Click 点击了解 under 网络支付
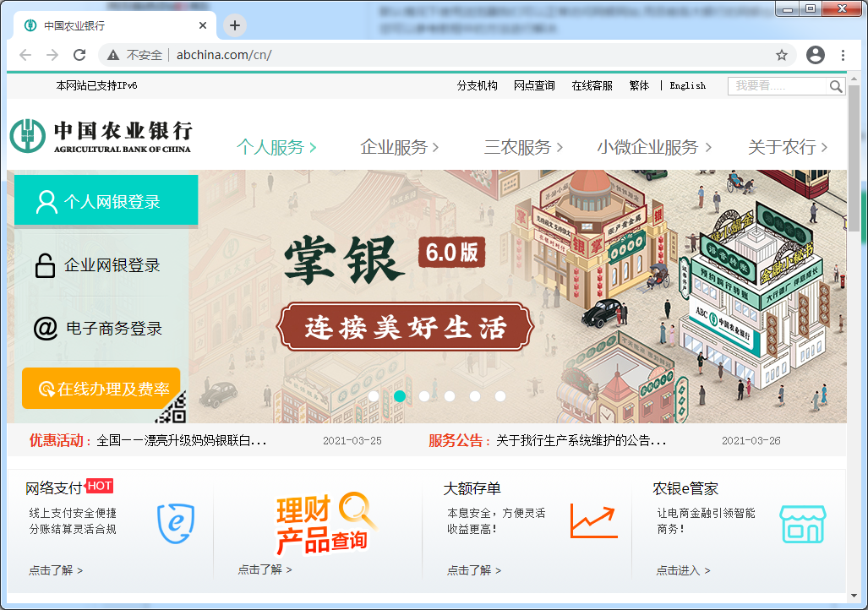 [52, 570]
